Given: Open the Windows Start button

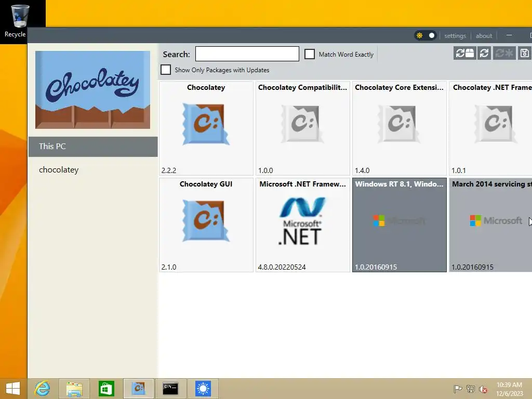Looking at the screenshot, I should point(13,389).
